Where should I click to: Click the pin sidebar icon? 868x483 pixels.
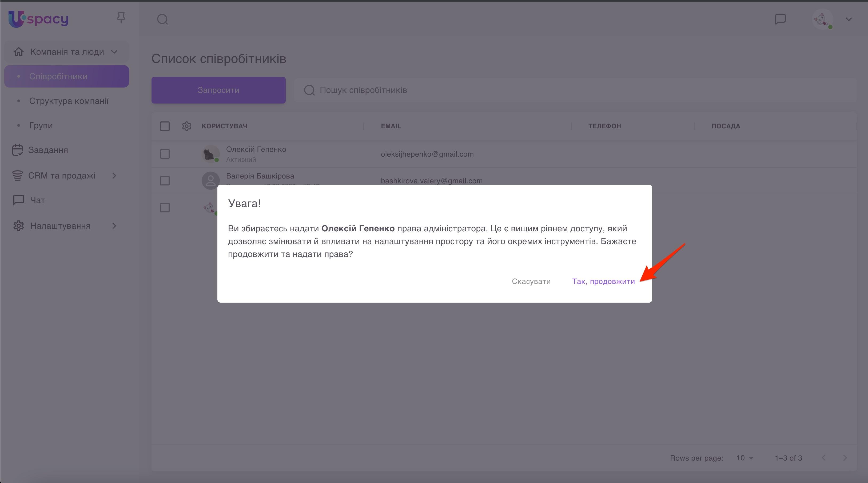pyautogui.click(x=121, y=18)
